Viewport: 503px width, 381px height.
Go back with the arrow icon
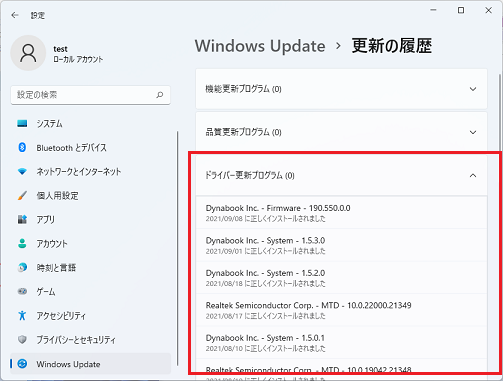15,15
